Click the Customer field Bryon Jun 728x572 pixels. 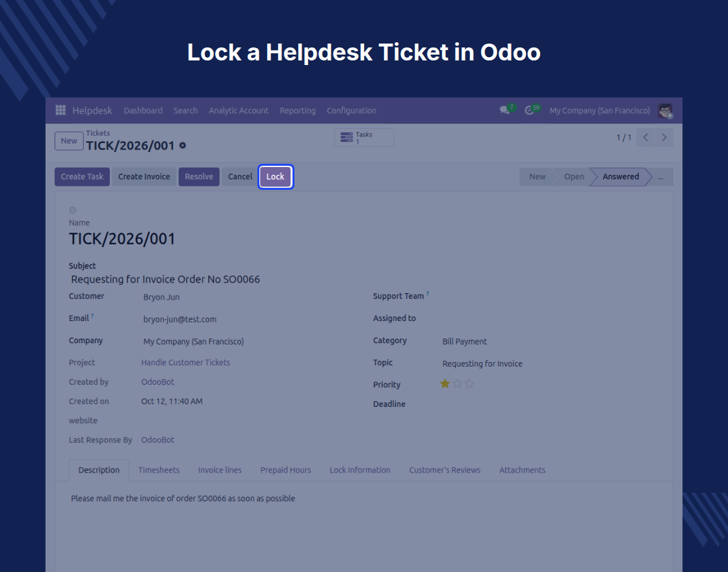click(x=162, y=297)
